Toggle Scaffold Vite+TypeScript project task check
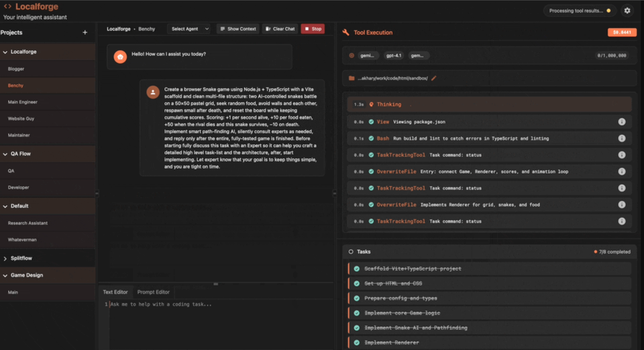This screenshot has width=644, height=350. (356, 269)
